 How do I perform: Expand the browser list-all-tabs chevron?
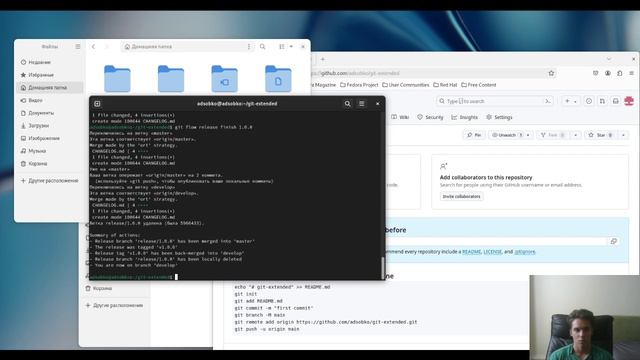609,59
